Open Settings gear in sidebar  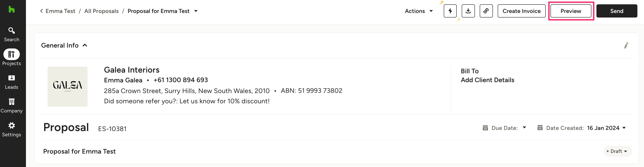(x=12, y=129)
